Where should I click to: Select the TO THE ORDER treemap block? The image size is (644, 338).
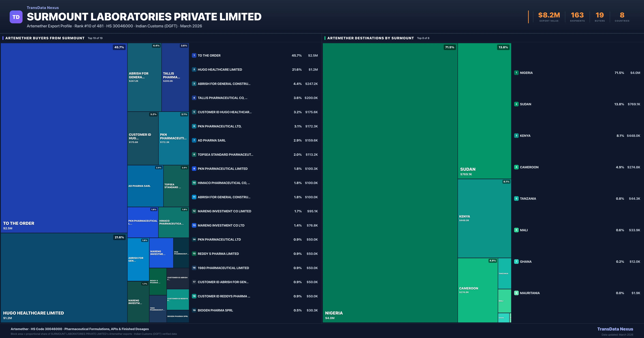coord(64,137)
